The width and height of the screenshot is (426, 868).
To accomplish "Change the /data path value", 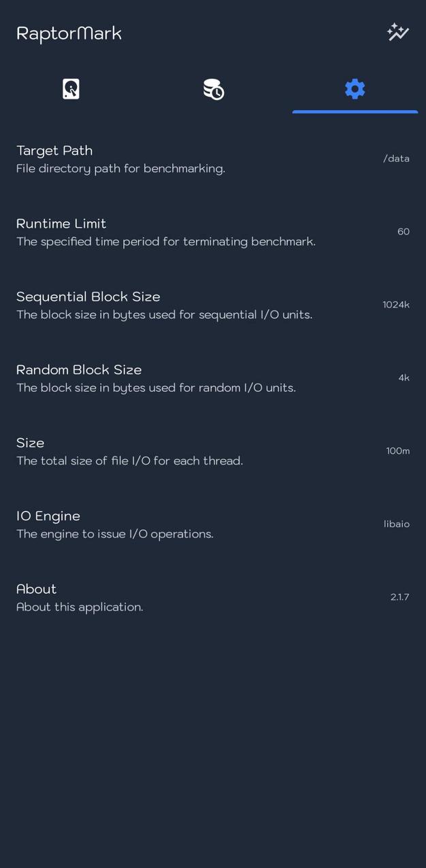I will [396, 158].
